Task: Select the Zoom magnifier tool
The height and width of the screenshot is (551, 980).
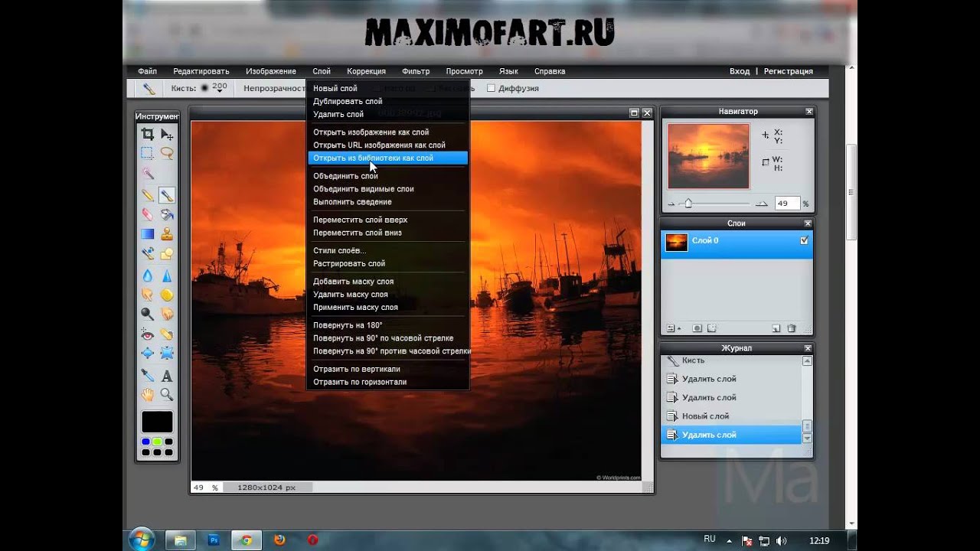Action: point(167,394)
